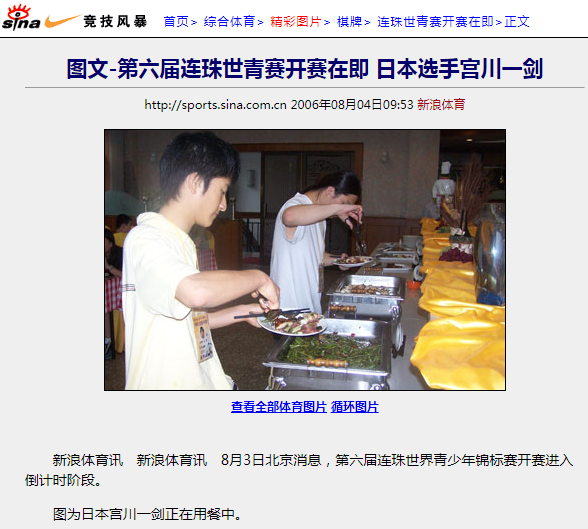Screen dimensions: 588x529
Task: Open the red 新浪体育 source link
Action: coord(441,105)
